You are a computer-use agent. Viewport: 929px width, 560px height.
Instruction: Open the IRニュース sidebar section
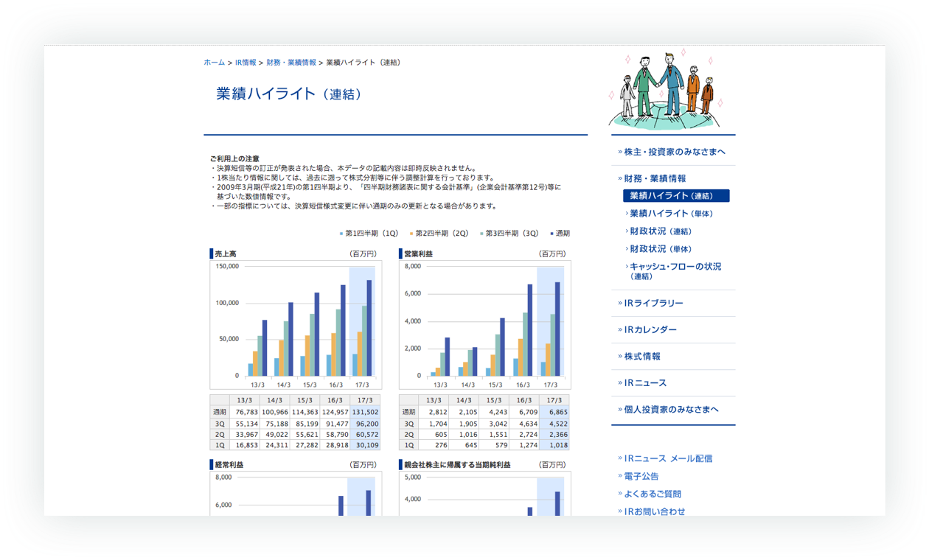(645, 383)
